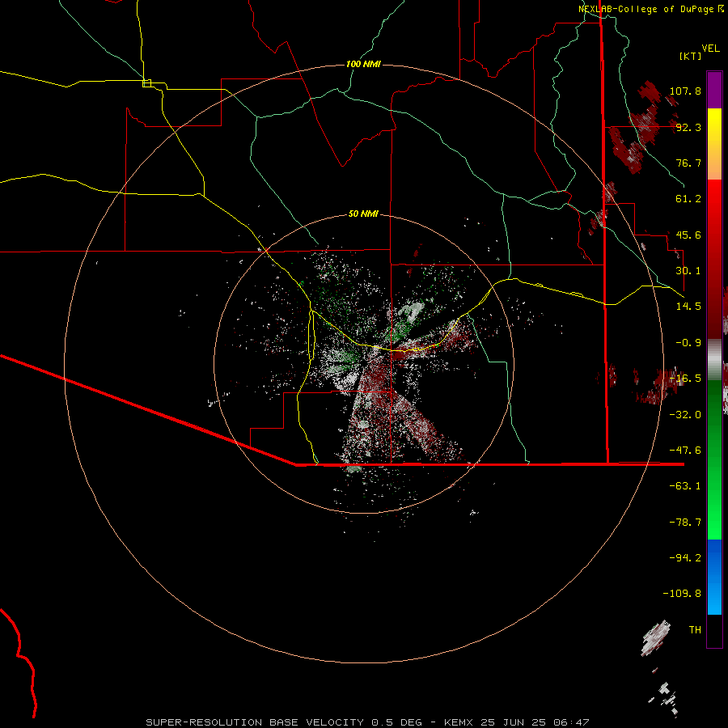Click the -78.7 legend value
Screen dimensions: 728x728
tap(685, 523)
